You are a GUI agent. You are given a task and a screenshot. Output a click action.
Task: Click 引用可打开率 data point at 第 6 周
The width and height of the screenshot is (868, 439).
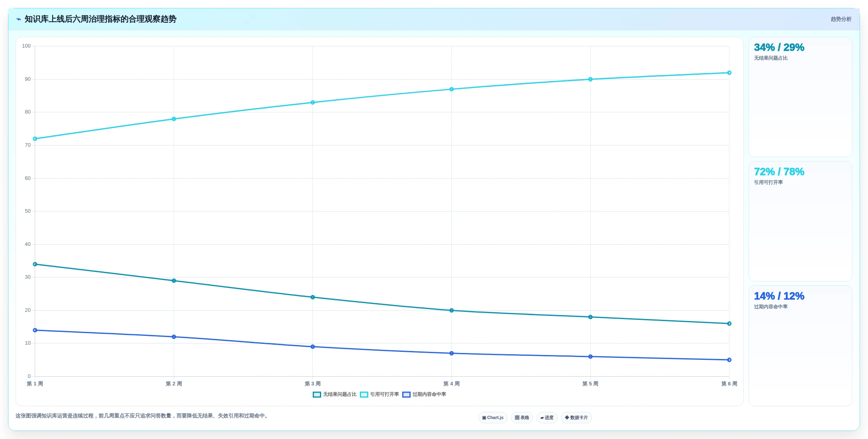729,73
